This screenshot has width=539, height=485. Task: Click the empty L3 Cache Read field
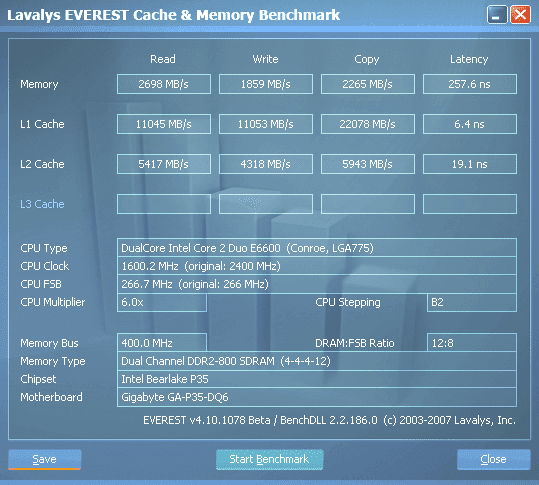tap(164, 204)
